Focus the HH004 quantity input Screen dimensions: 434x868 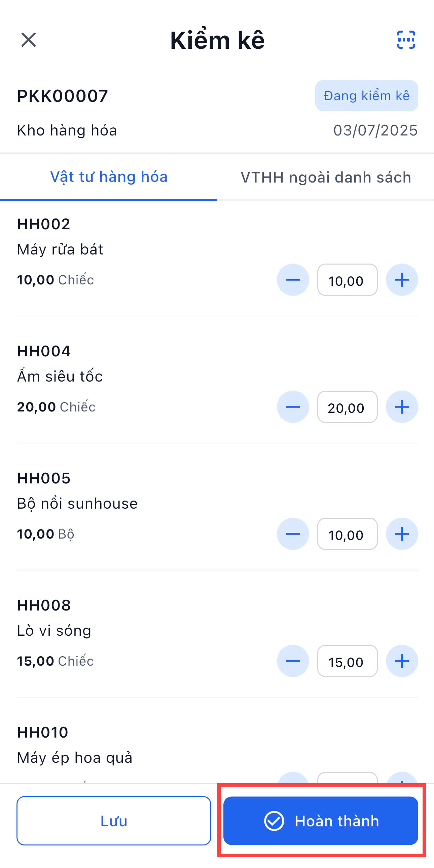pos(347,407)
